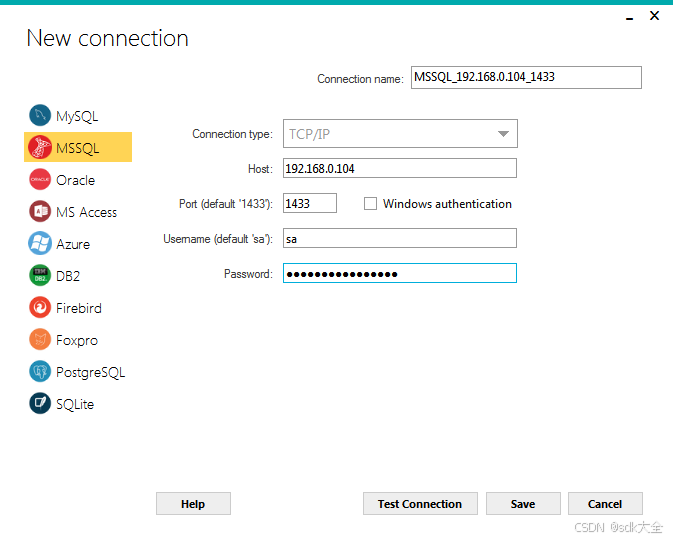Pick the MS Access icon
This screenshot has height=541, width=673.
(40, 211)
